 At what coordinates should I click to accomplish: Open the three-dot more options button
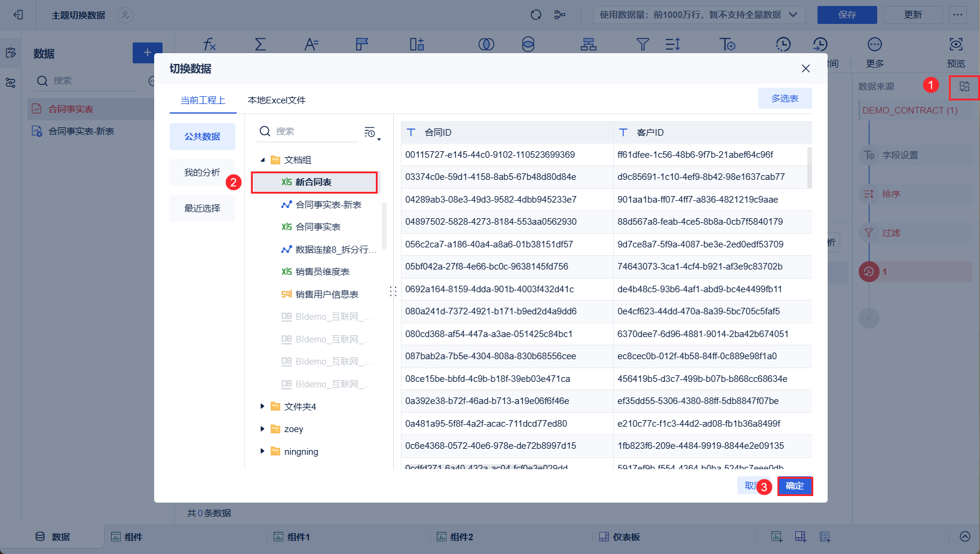coord(958,15)
